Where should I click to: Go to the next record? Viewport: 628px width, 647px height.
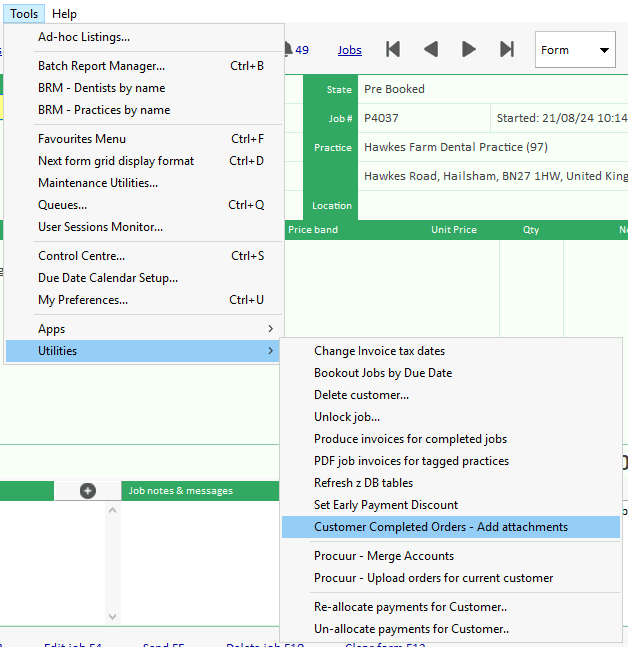click(x=469, y=50)
